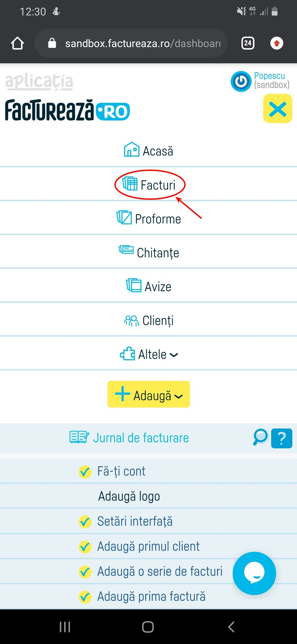Click the Clienți people icon

[x=131, y=320]
